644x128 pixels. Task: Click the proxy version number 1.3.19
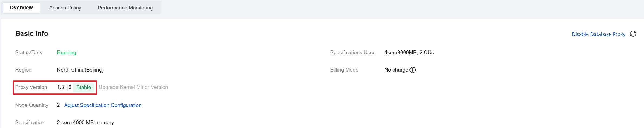(64, 87)
